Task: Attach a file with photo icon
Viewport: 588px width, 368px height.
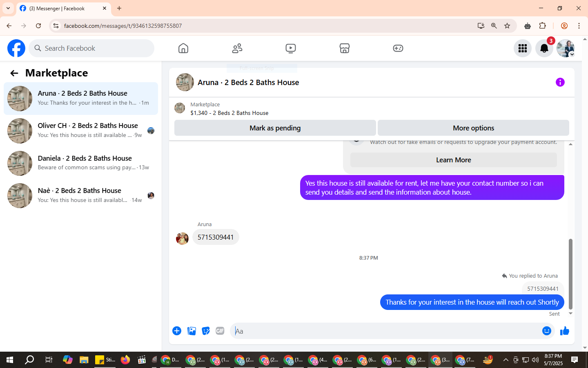Action: [x=192, y=331]
